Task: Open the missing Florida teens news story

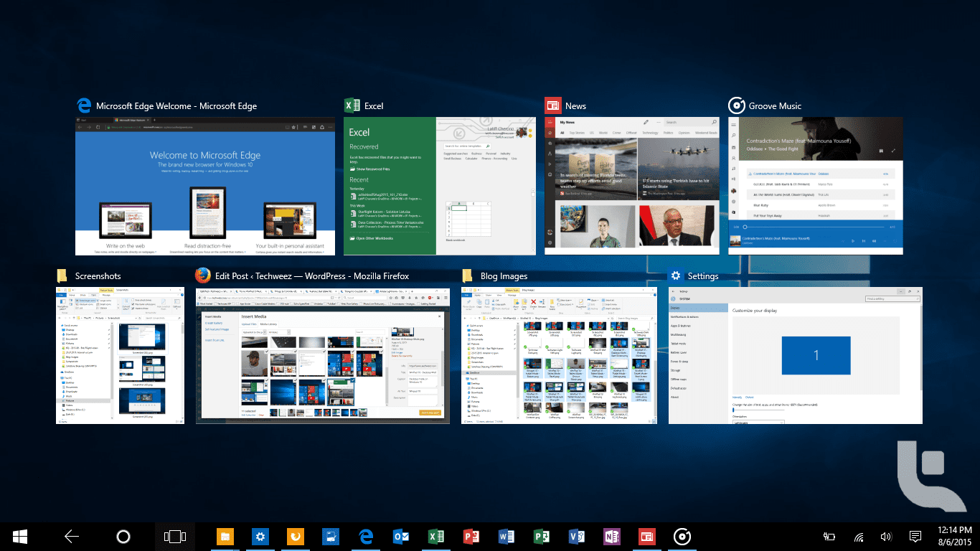Action: point(596,169)
